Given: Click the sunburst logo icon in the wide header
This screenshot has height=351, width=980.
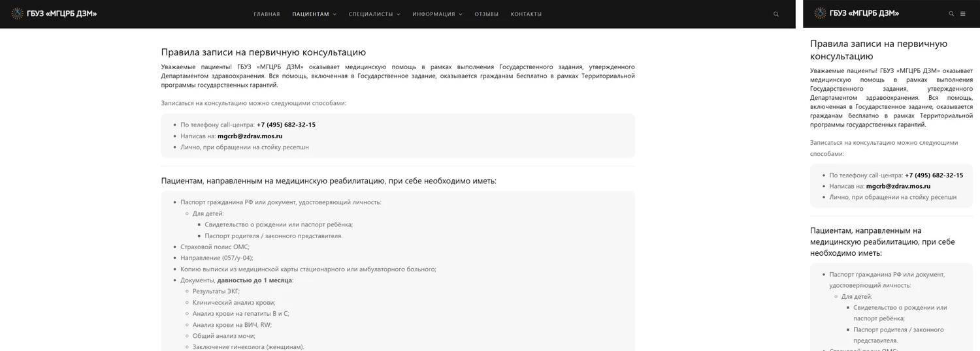Looking at the screenshot, I should pyautogui.click(x=17, y=14).
